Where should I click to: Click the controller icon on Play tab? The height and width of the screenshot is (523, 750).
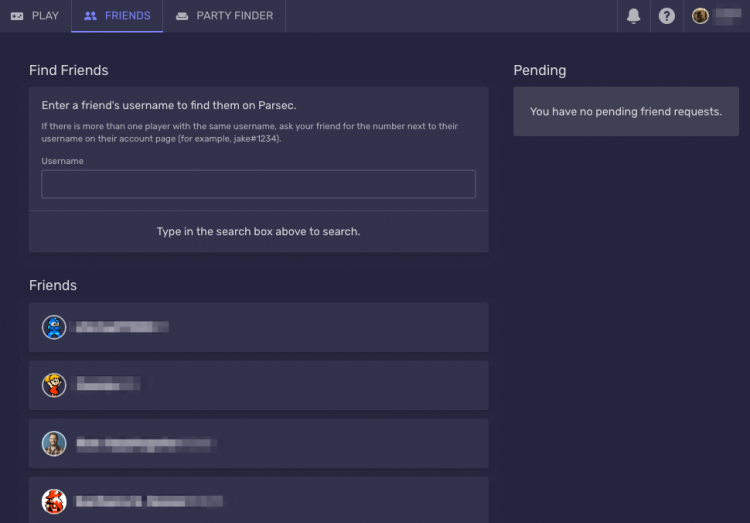[x=17, y=16]
